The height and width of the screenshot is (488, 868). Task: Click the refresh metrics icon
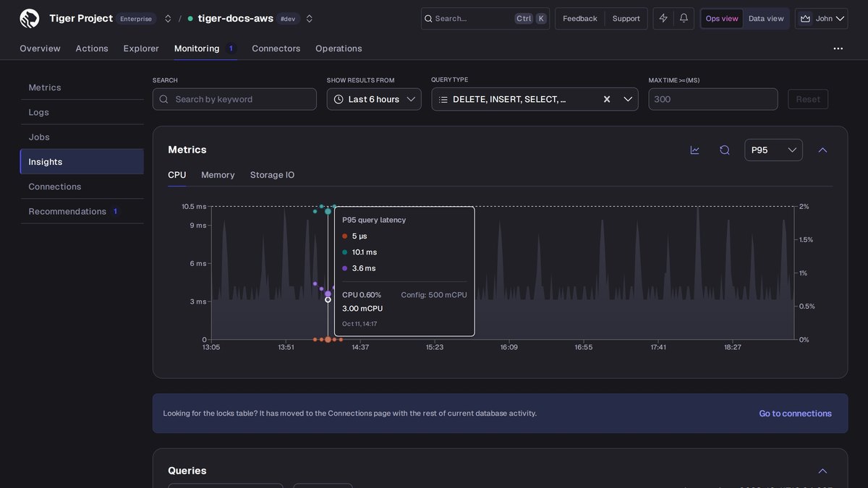pos(725,150)
